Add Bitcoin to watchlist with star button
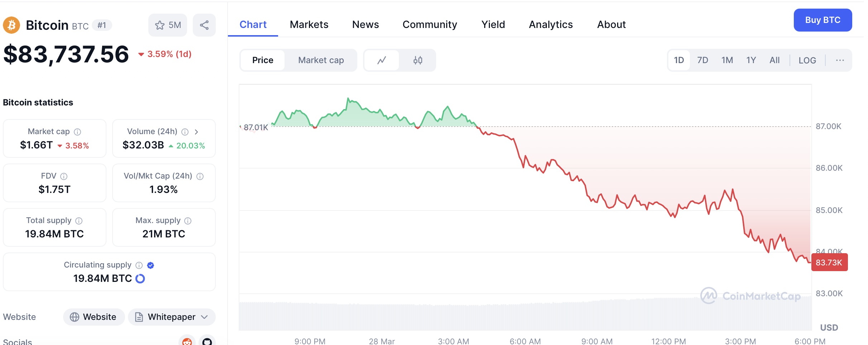Viewport: 868px width, 345px height. [167, 25]
